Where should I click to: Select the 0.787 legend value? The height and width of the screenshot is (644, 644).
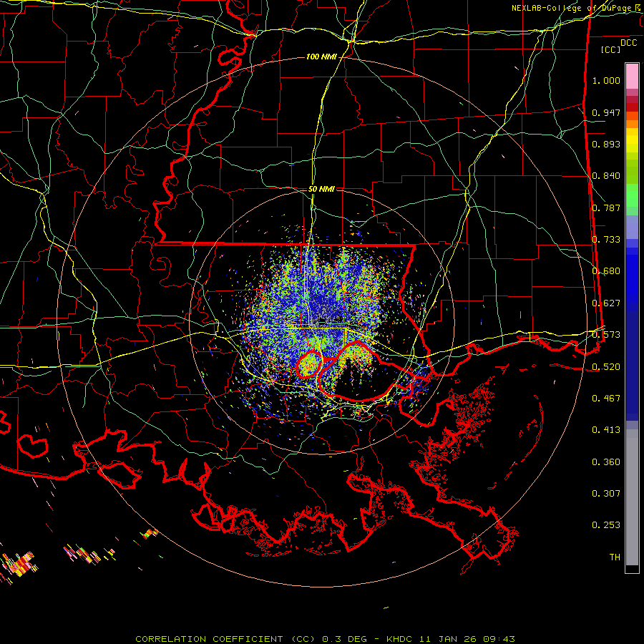coord(606,208)
